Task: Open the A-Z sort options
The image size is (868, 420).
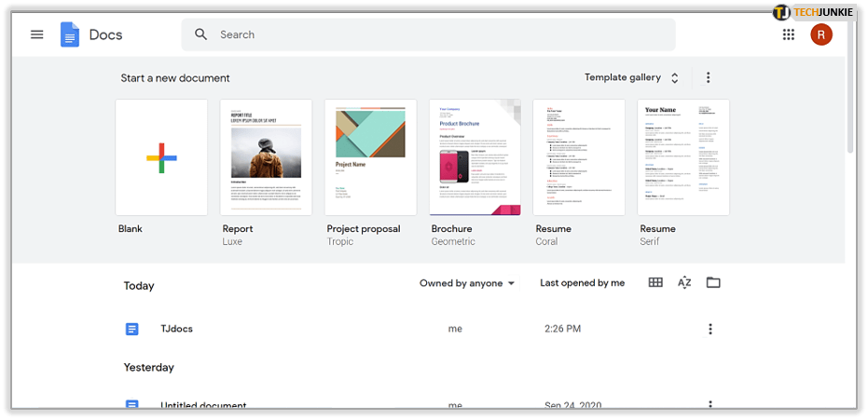Action: pos(684,283)
